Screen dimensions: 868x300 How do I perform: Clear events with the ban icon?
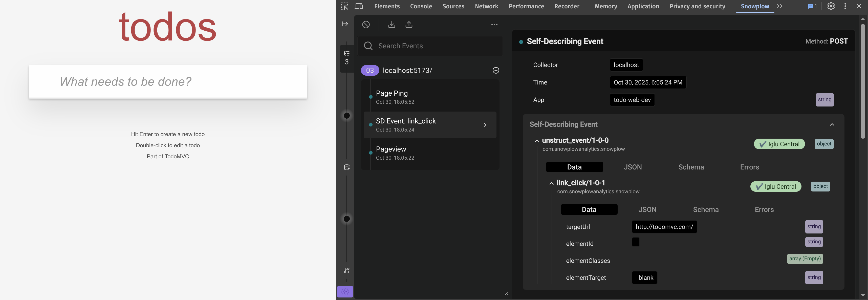pos(366,25)
